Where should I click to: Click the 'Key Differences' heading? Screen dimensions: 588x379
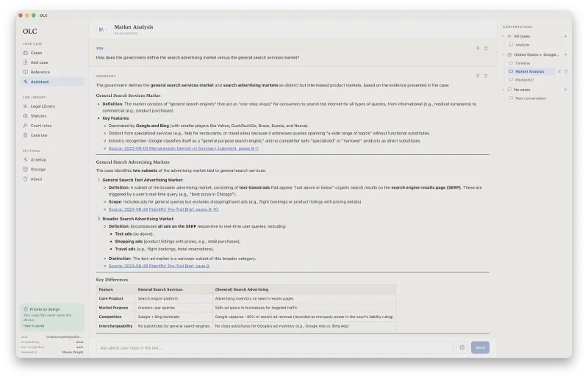[112, 280]
